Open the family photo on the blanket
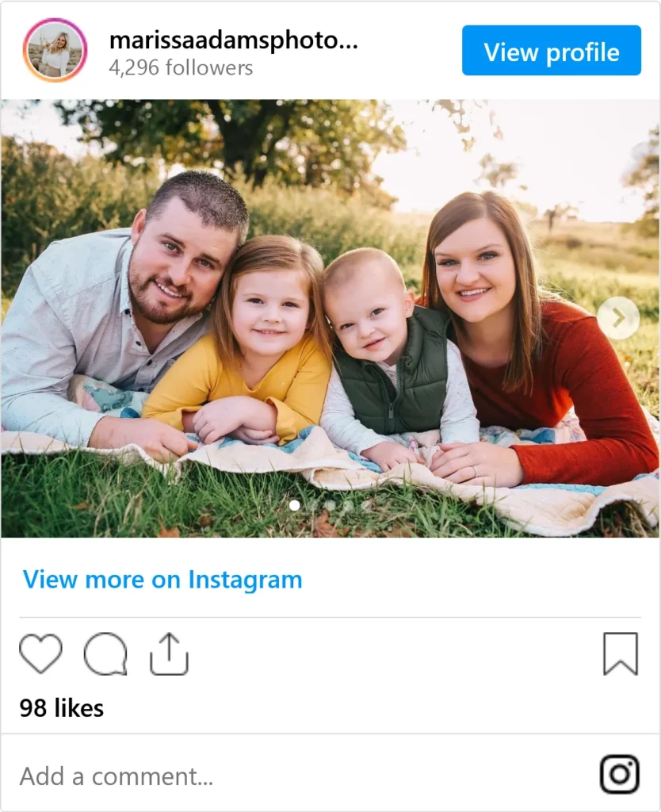Viewport: 661px width, 812px height. (330, 318)
